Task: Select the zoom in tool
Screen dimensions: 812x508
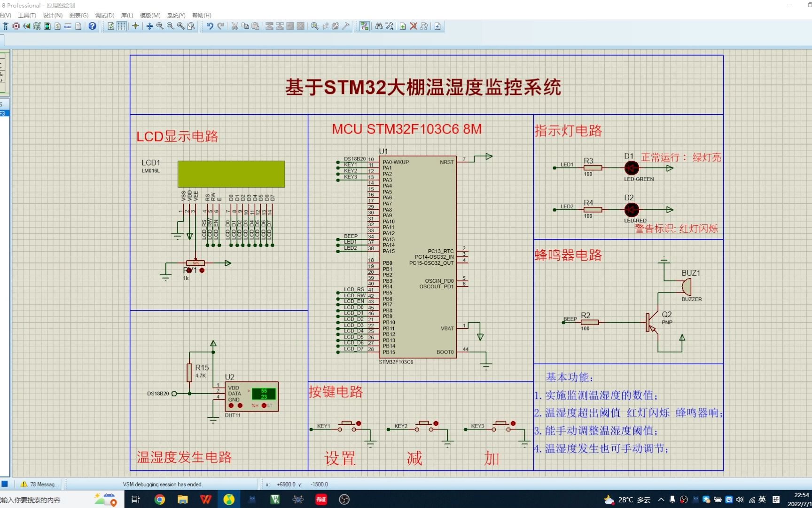Action: pyautogui.click(x=160, y=26)
